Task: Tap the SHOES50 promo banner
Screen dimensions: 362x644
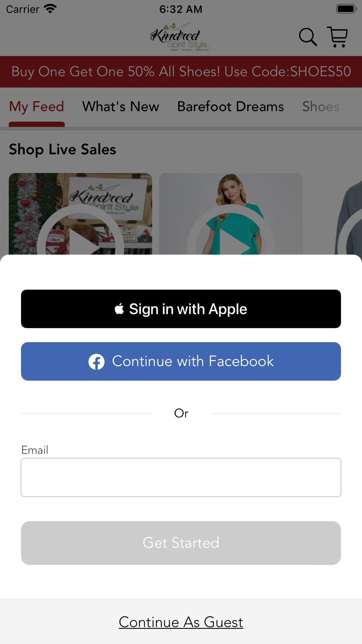Action: [x=181, y=72]
